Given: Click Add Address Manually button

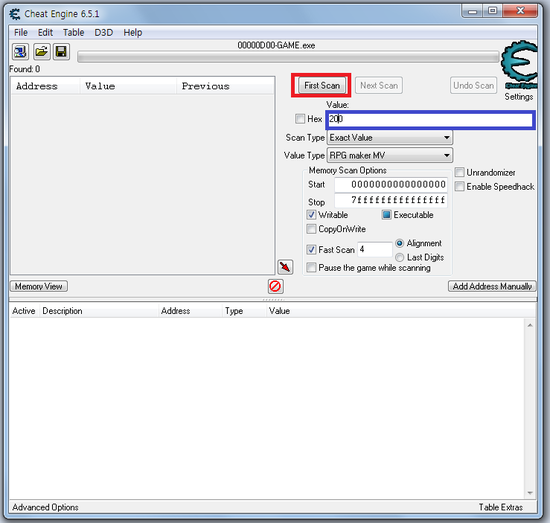Looking at the screenshot, I should pyautogui.click(x=492, y=286).
